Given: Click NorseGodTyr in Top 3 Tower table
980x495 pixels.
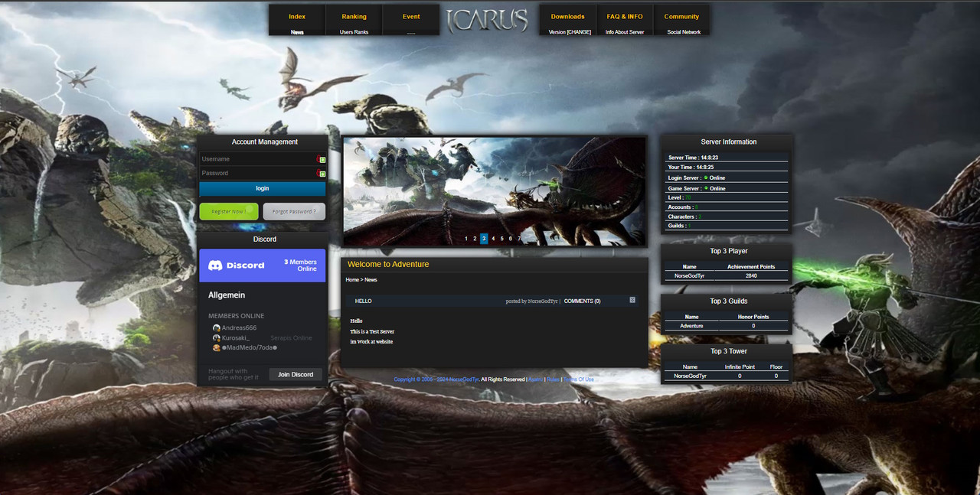Looking at the screenshot, I should tap(691, 376).
